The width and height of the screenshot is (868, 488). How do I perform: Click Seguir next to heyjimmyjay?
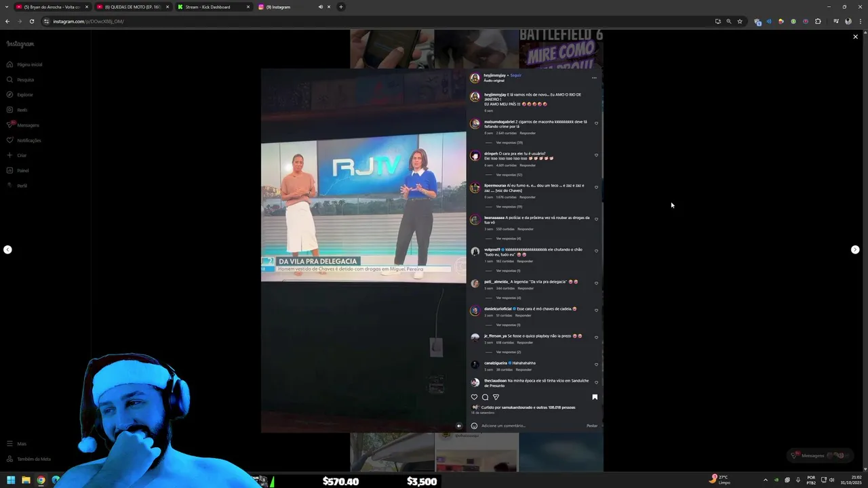(515, 75)
